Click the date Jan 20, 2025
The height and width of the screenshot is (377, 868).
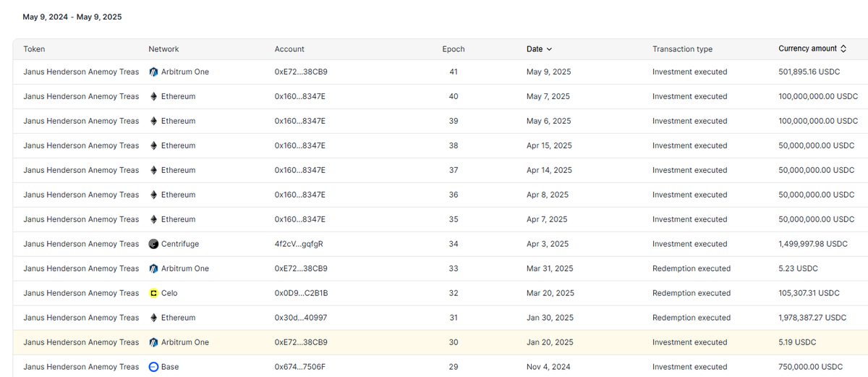(550, 343)
